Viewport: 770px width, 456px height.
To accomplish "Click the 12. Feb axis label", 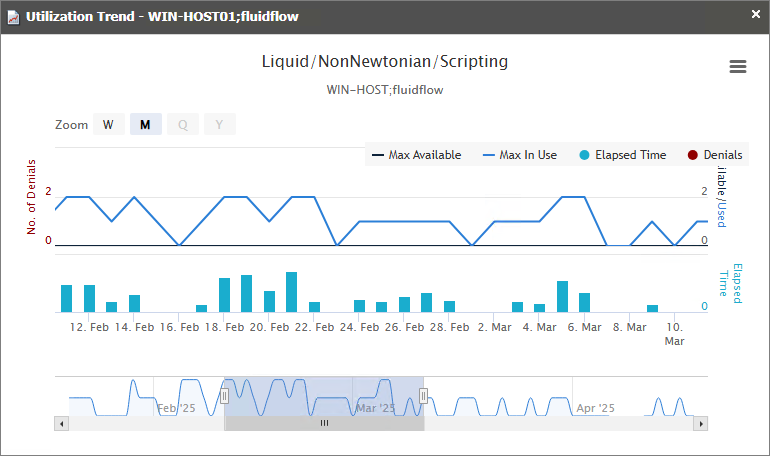I will [89, 327].
